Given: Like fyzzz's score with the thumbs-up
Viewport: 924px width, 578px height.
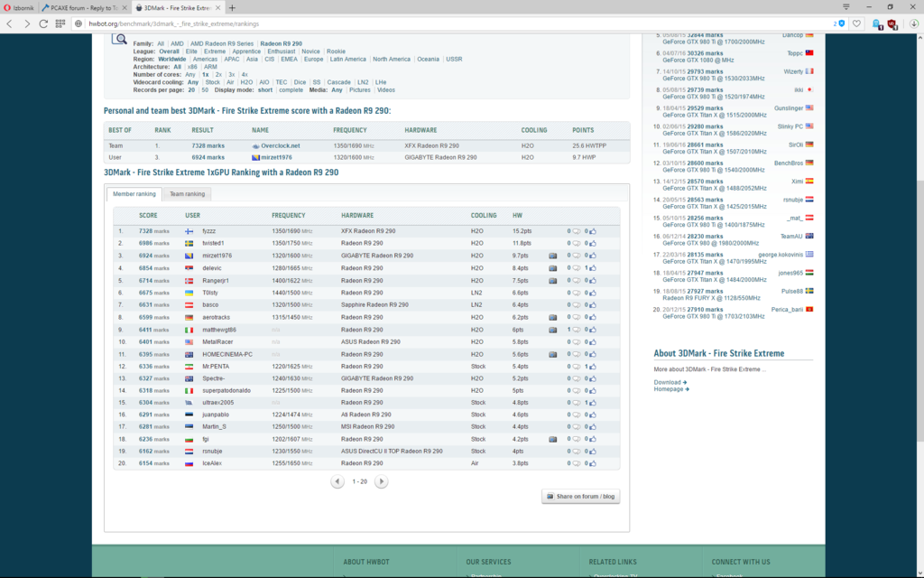Looking at the screenshot, I should (x=592, y=231).
